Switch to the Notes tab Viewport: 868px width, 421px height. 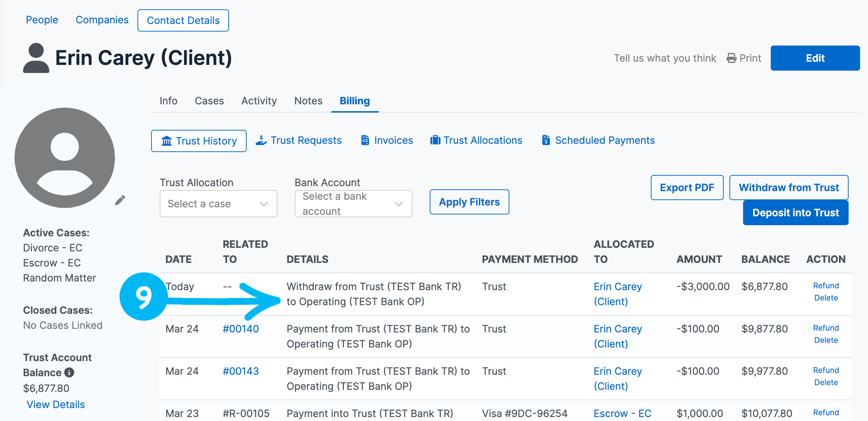(308, 101)
